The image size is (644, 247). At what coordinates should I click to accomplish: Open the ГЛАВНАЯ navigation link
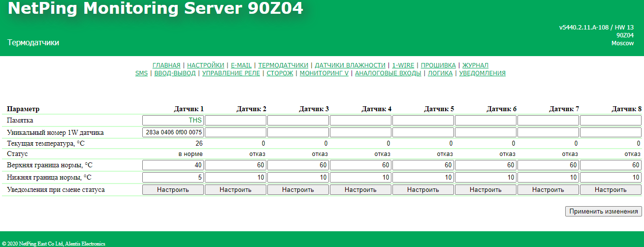click(x=166, y=65)
